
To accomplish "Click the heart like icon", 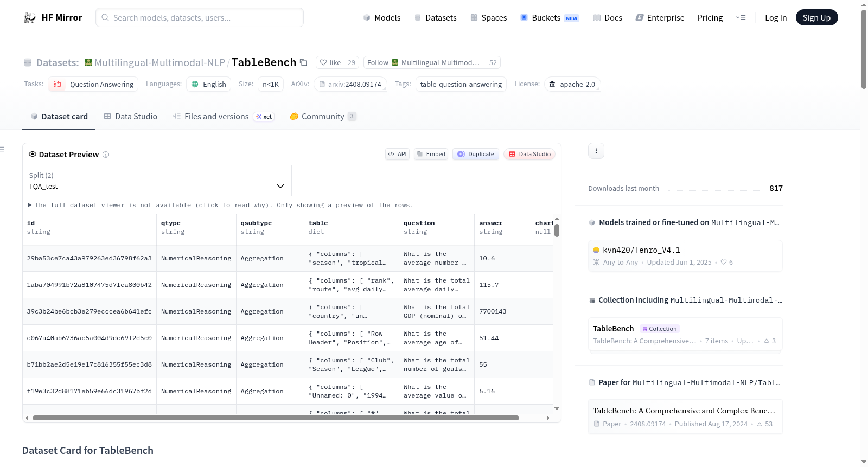I will [323, 63].
